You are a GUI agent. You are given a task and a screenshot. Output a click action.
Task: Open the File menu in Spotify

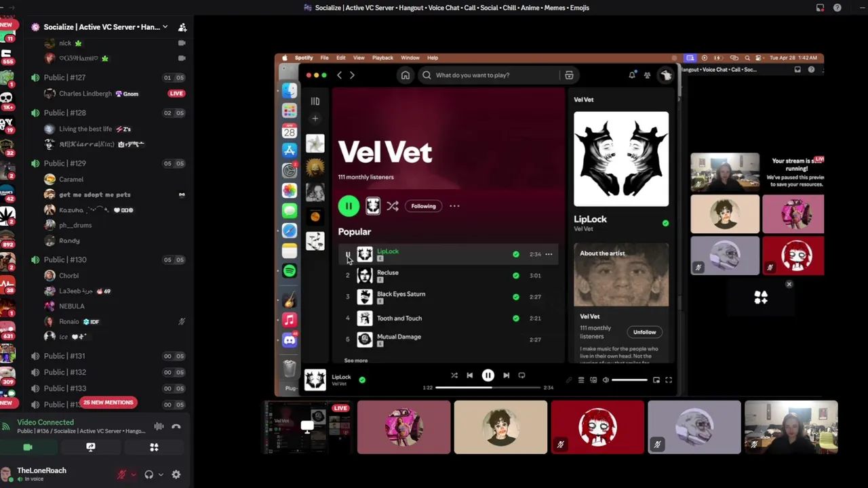(324, 58)
